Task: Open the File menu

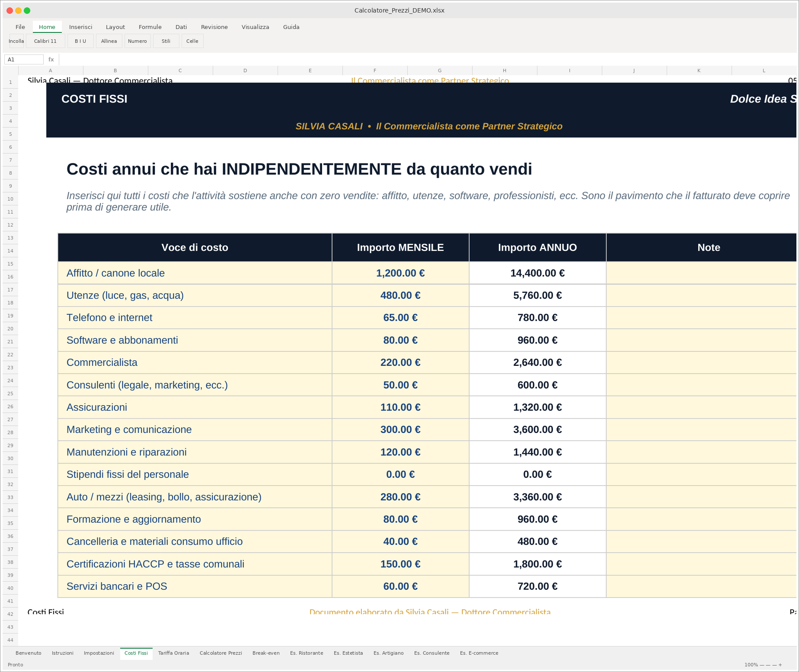Action: click(x=20, y=27)
